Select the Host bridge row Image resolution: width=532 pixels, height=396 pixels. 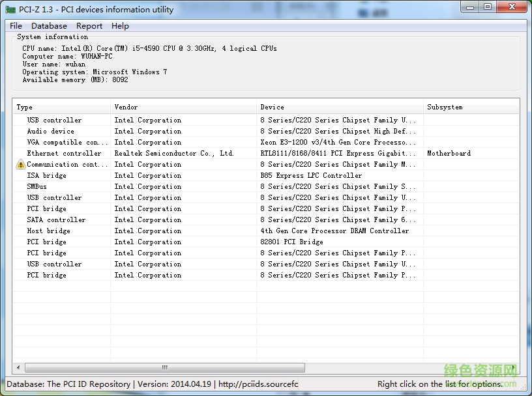(x=266, y=231)
